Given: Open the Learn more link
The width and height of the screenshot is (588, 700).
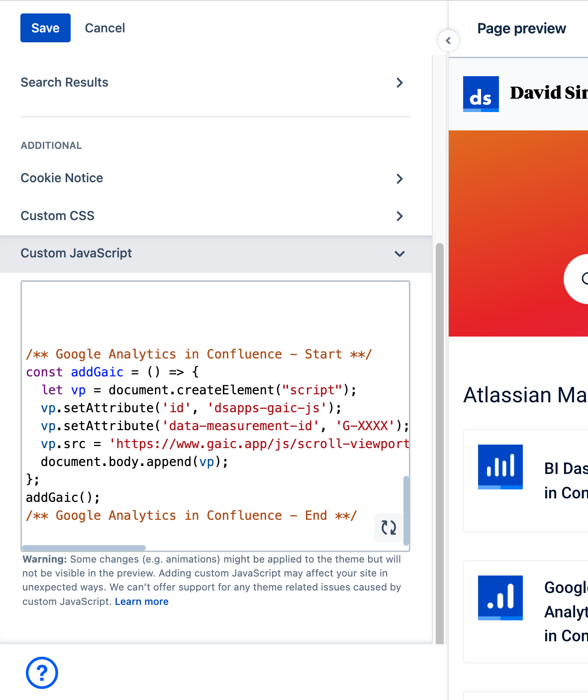Looking at the screenshot, I should (142, 601).
